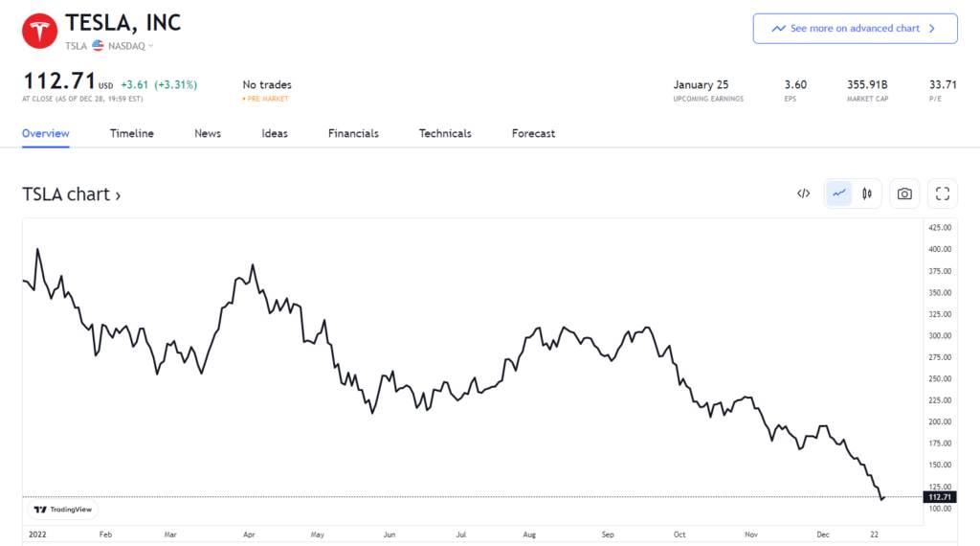The image size is (980, 546).
Task: Click the Dec label on time axis
Action: tap(822, 535)
